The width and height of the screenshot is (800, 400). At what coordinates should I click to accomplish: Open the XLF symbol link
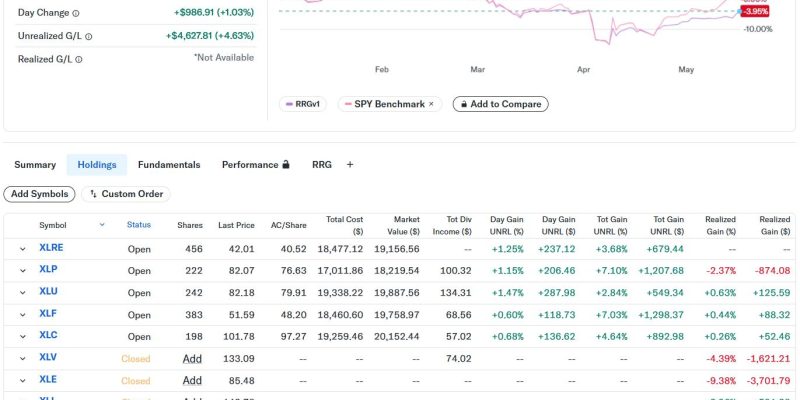coord(47,313)
